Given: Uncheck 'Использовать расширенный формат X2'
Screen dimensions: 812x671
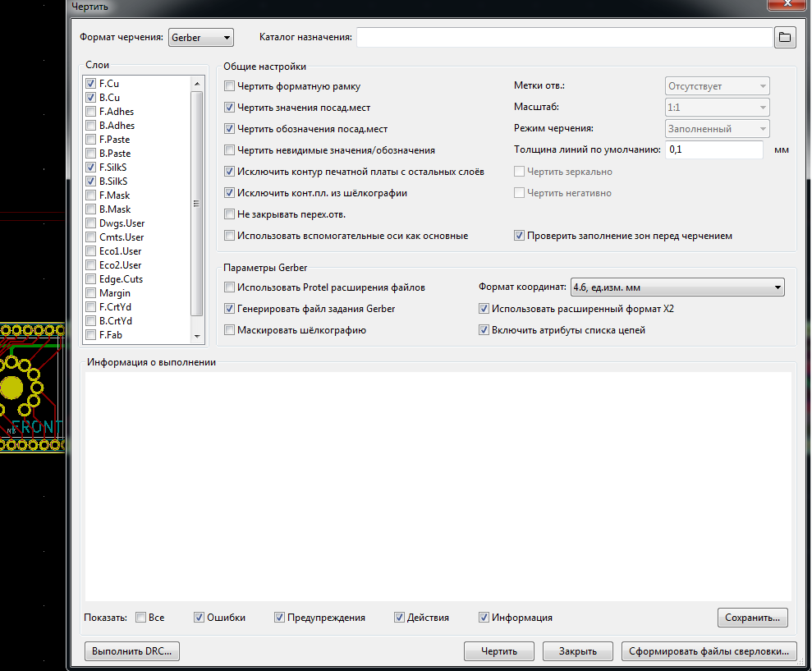Looking at the screenshot, I should pyautogui.click(x=484, y=309).
